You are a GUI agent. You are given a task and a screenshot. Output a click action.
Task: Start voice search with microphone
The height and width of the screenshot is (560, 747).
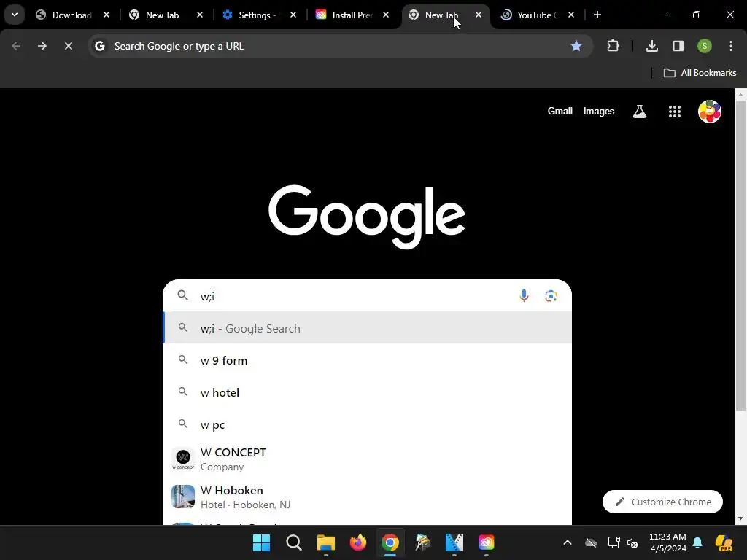[x=524, y=296]
